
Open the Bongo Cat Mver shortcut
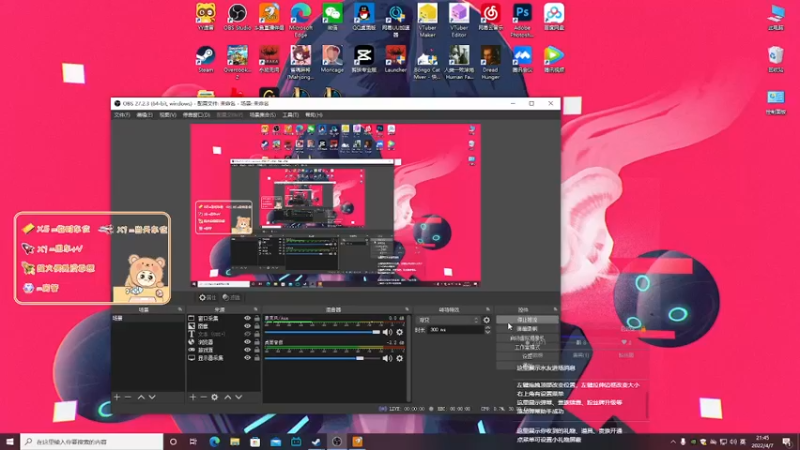[x=427, y=62]
